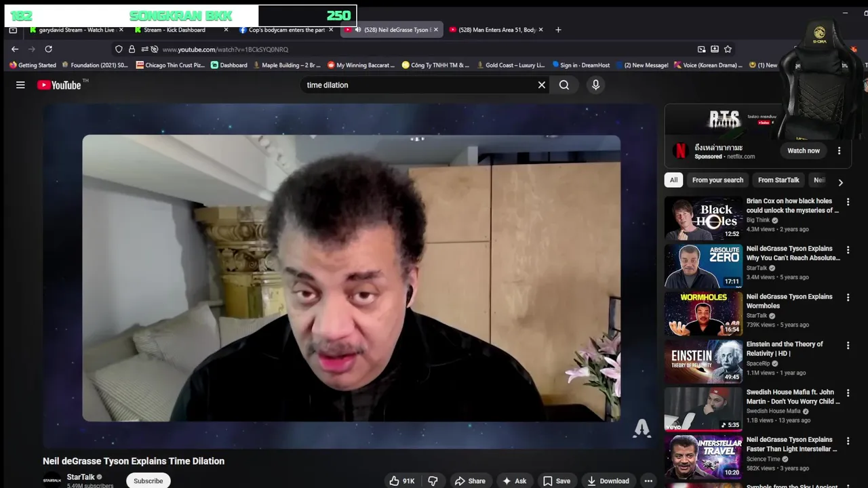Open the StarTalk channel name link

point(80,477)
